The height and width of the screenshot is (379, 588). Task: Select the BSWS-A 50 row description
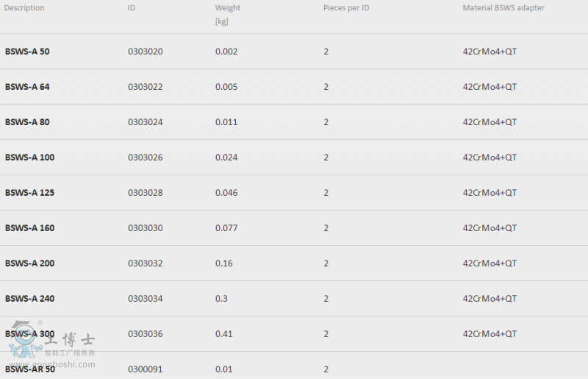coord(27,52)
